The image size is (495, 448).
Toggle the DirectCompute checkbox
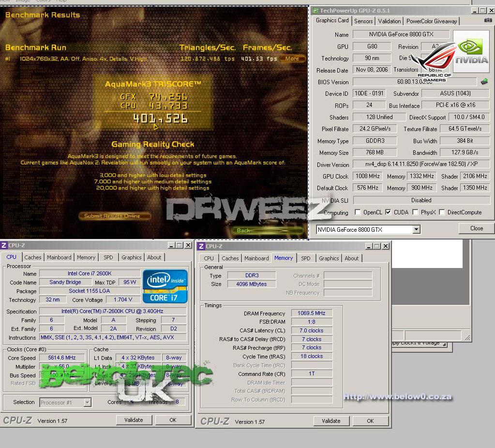(x=442, y=212)
